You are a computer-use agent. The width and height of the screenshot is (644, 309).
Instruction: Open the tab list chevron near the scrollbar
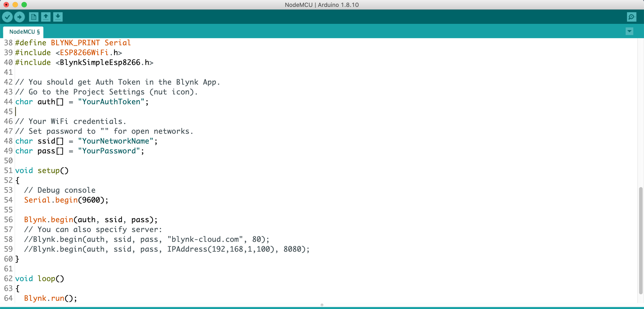(630, 31)
